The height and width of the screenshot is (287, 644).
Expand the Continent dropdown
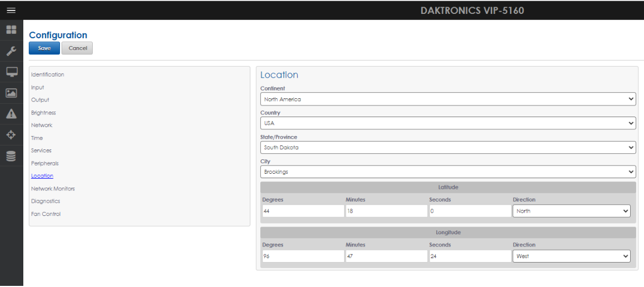tap(447, 99)
